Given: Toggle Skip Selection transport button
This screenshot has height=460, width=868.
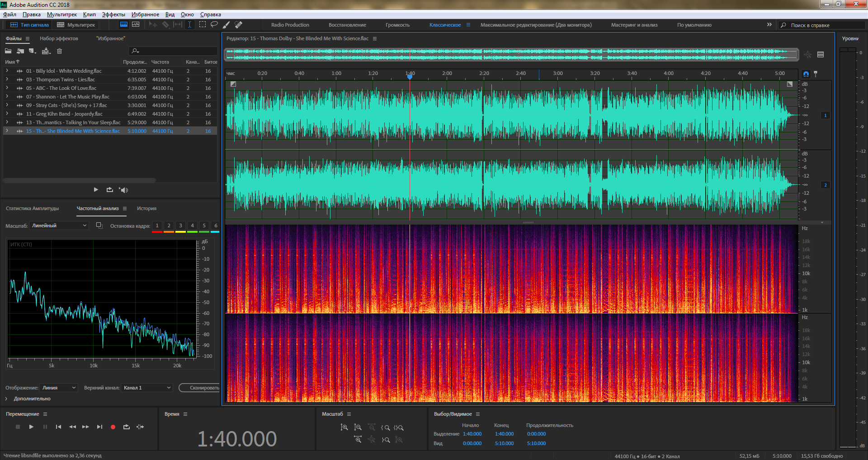Looking at the screenshot, I should coord(140,427).
